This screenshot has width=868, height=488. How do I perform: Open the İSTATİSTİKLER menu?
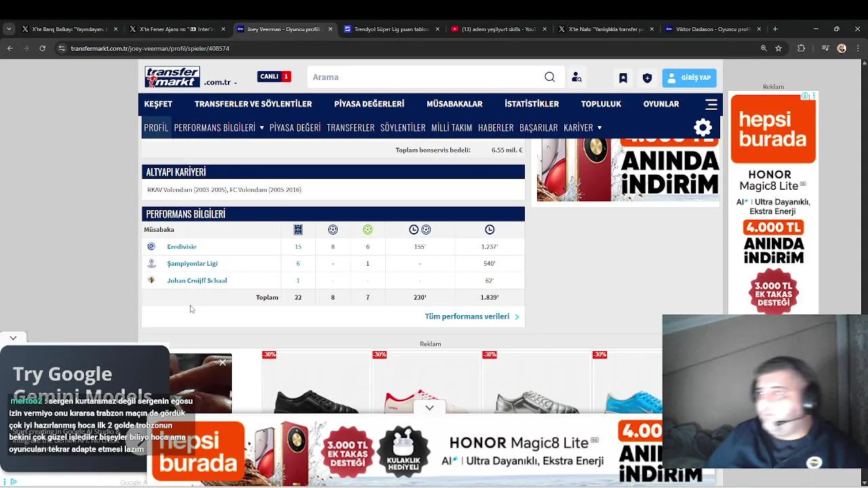(532, 104)
